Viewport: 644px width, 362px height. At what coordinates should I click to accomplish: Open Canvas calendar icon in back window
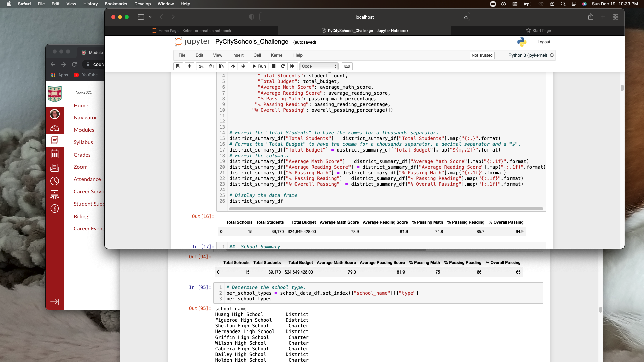[x=55, y=154]
